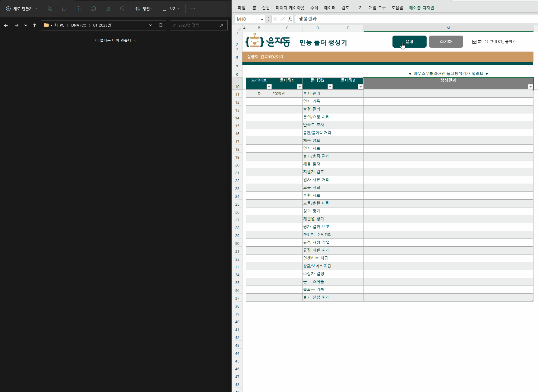Click the Paste clipboard icon in Explorer

pyautogui.click(x=79, y=9)
